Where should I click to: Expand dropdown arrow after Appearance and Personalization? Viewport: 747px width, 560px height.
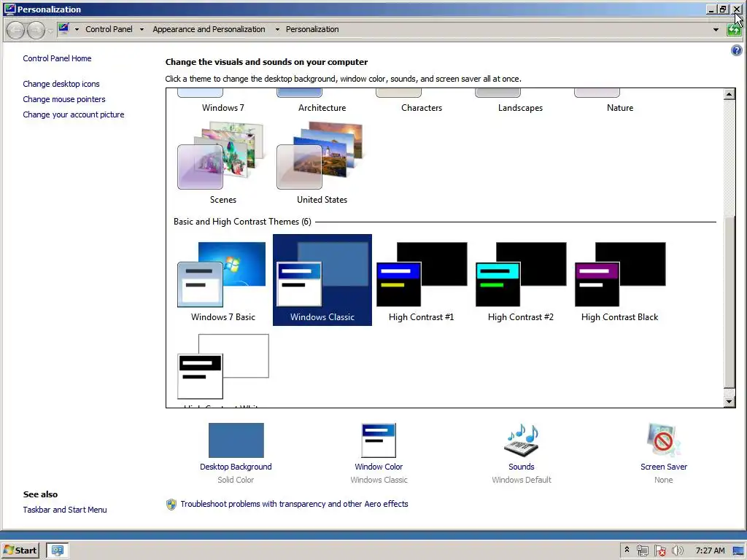click(277, 29)
